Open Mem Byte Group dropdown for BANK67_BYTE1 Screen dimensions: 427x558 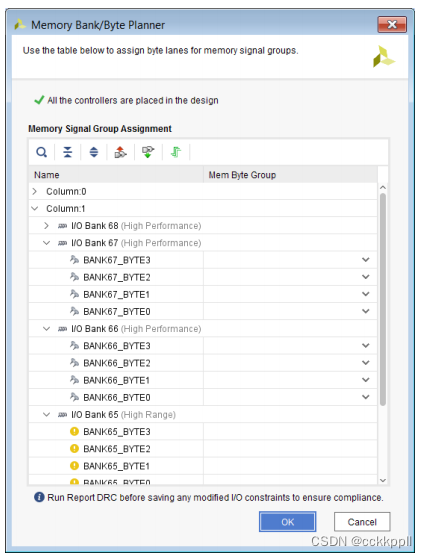pyautogui.click(x=365, y=294)
